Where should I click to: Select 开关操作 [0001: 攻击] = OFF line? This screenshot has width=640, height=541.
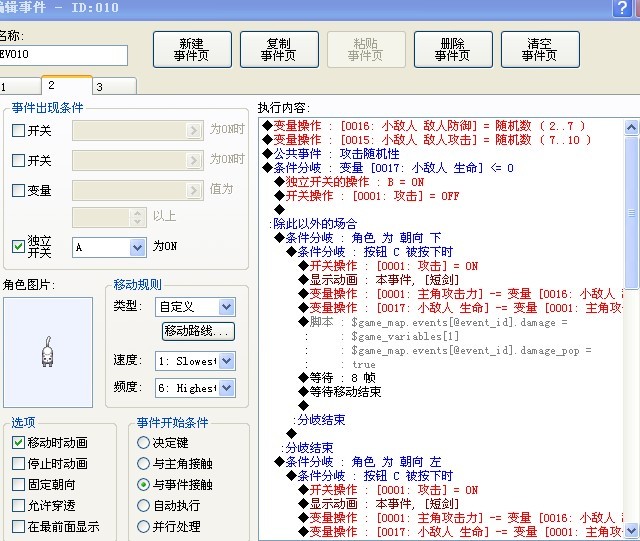point(367,196)
